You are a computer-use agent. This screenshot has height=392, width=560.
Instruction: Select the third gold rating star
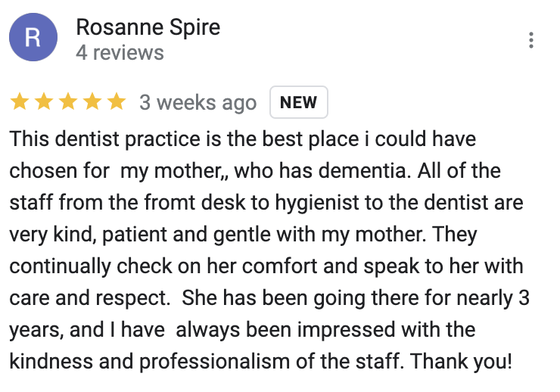68,101
